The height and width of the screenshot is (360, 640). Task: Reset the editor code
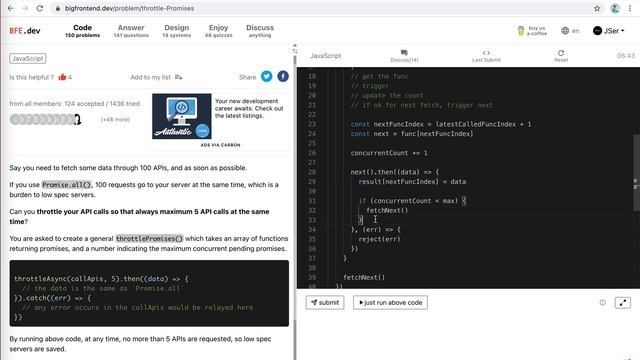pos(561,56)
